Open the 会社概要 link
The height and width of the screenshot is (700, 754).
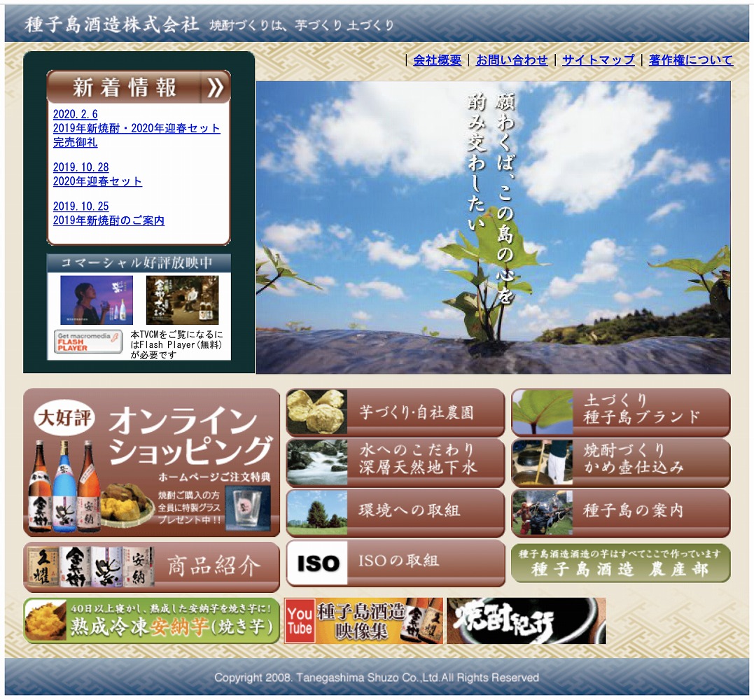tap(437, 60)
